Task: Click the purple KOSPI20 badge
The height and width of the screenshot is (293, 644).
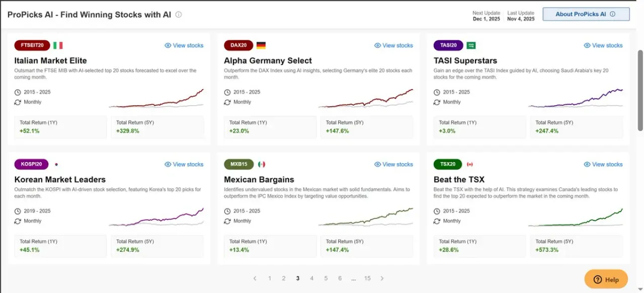Action: click(x=32, y=164)
